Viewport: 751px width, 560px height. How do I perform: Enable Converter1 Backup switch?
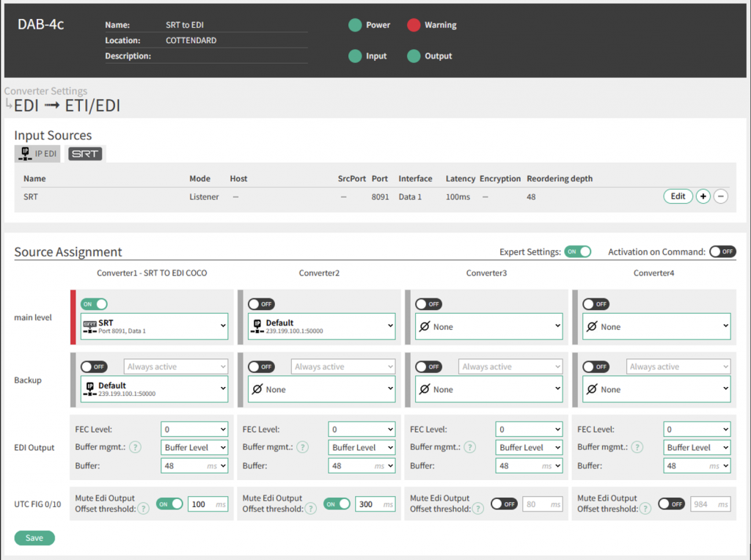tap(95, 366)
